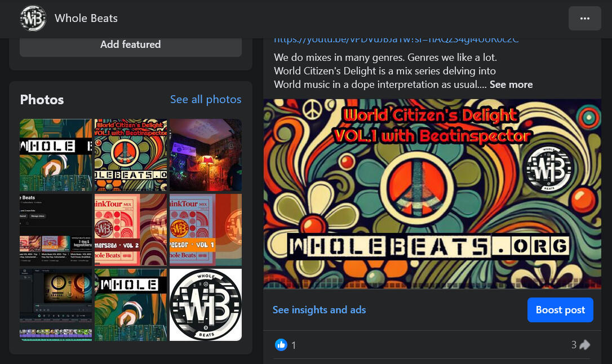
Task: Open the World Citizen's Delight post image
Action: pyautogui.click(x=428, y=193)
